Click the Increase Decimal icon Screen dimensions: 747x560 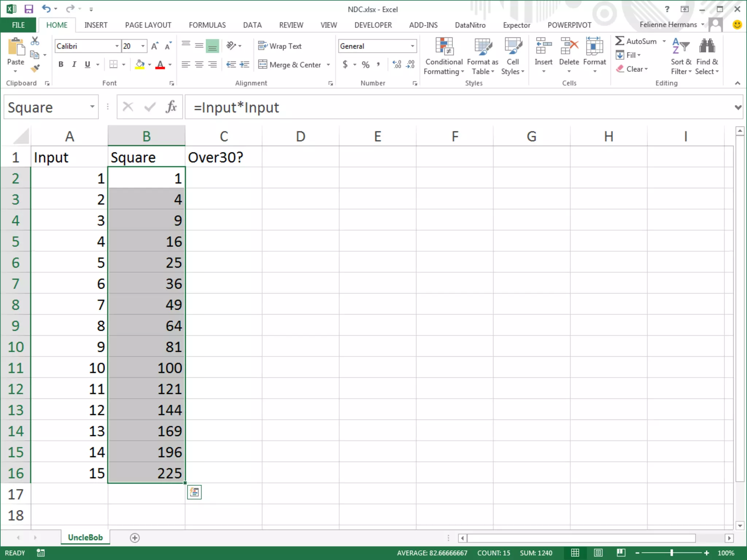[x=397, y=65]
